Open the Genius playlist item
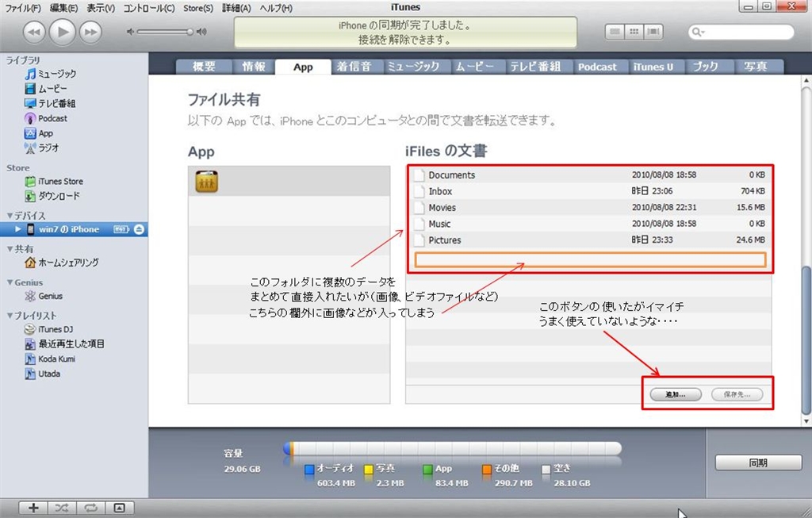This screenshot has height=518, width=812. [x=44, y=297]
